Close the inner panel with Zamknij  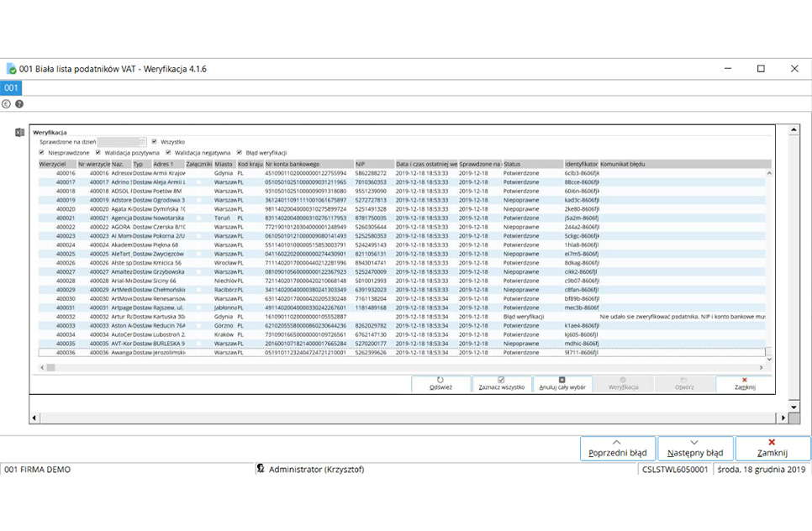[x=745, y=384]
